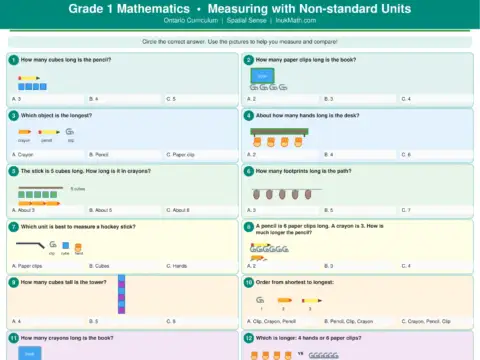Select answer A. Crayon in question 3

coord(47,155)
